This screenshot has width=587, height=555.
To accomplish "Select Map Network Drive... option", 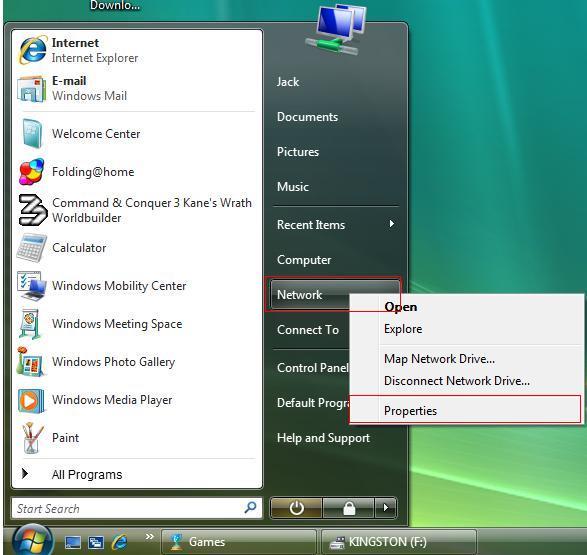I will [x=439, y=359].
